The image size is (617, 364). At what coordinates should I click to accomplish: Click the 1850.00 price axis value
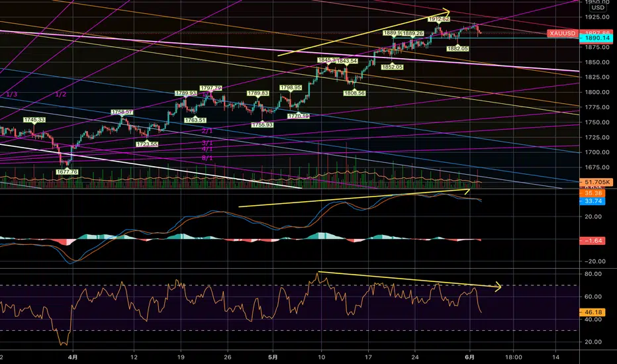tap(597, 62)
